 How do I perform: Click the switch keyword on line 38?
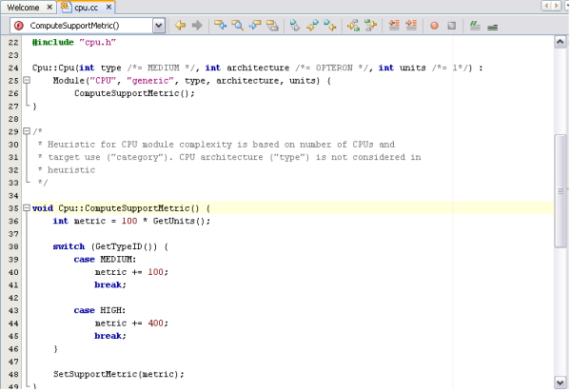click(x=69, y=246)
